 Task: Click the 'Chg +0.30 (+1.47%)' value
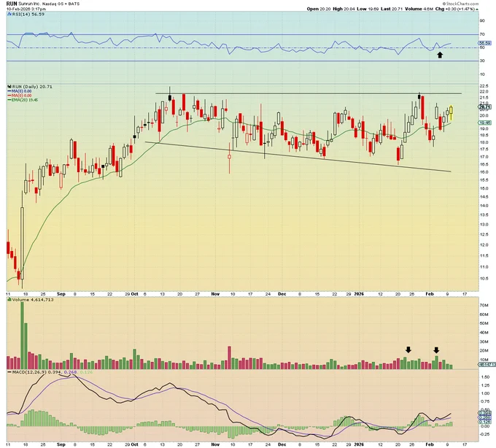pyautogui.click(x=455, y=9)
